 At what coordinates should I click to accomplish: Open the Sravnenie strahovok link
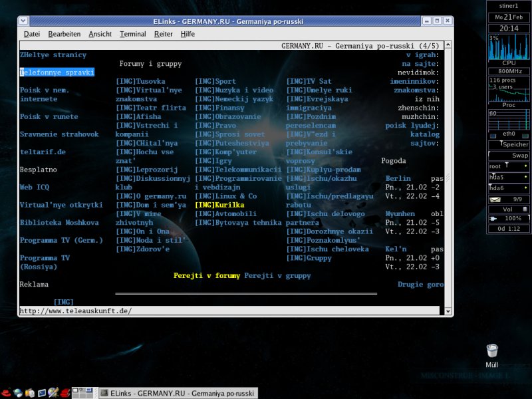[59, 134]
